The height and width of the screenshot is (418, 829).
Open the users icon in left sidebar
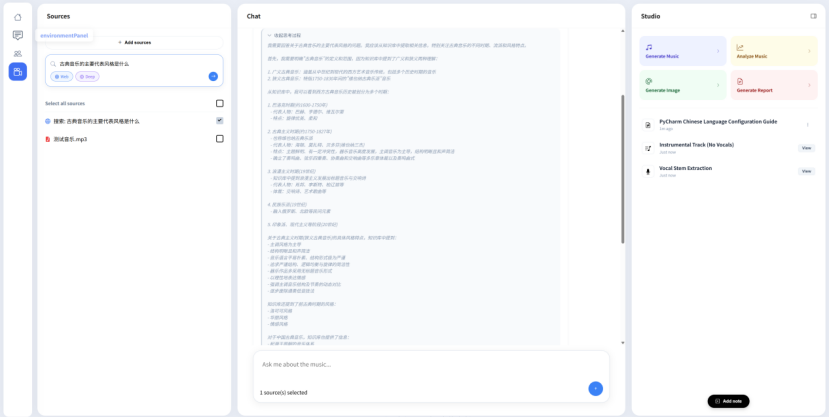tap(17, 53)
